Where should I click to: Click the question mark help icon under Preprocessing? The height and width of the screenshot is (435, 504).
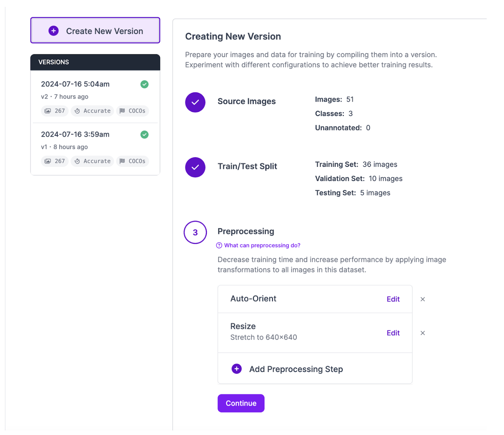tap(219, 245)
